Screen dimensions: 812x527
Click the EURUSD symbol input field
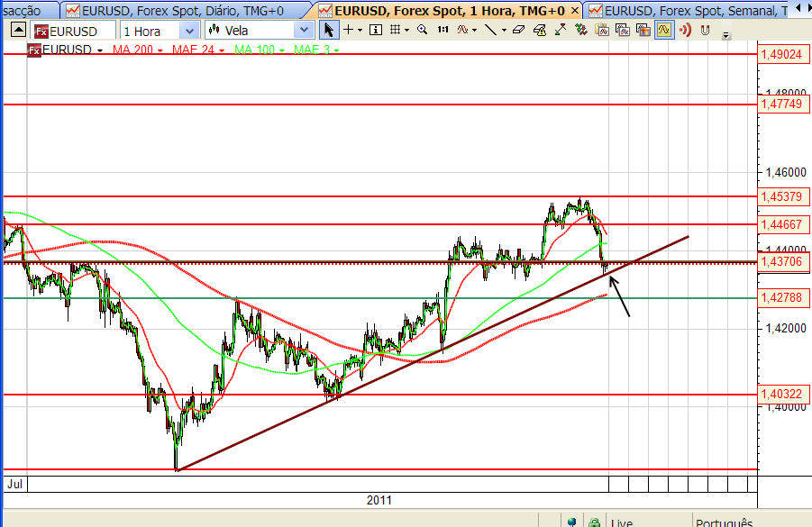pyautogui.click(x=73, y=31)
